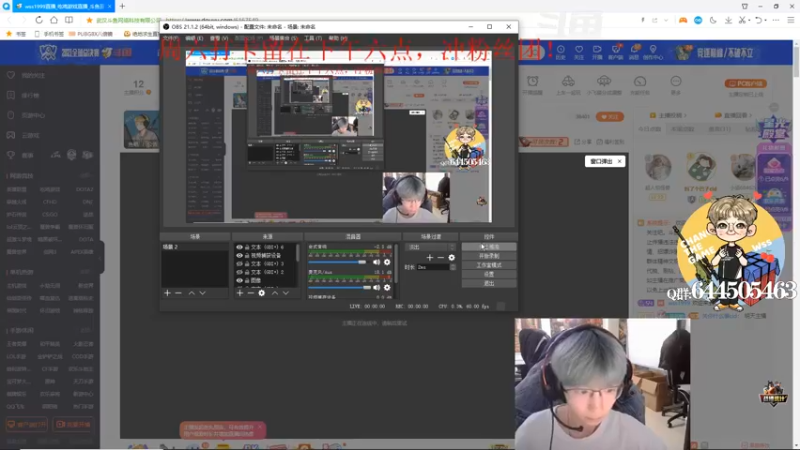Image resolution: width=800 pixels, height=450 pixels.
Task: Mute the desktop audio speaker icon
Action: pos(376,262)
